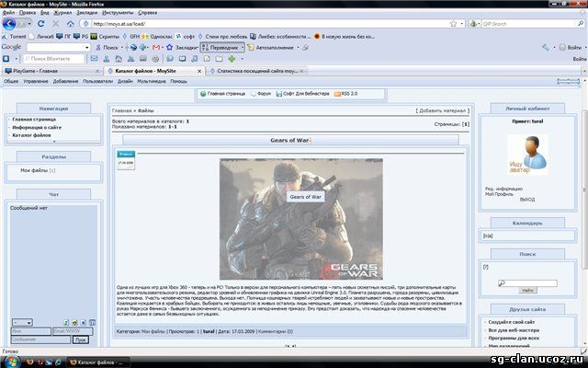Open the dropdown after the green plus icon
Screen dimensions: 588x368
tap(242, 59)
